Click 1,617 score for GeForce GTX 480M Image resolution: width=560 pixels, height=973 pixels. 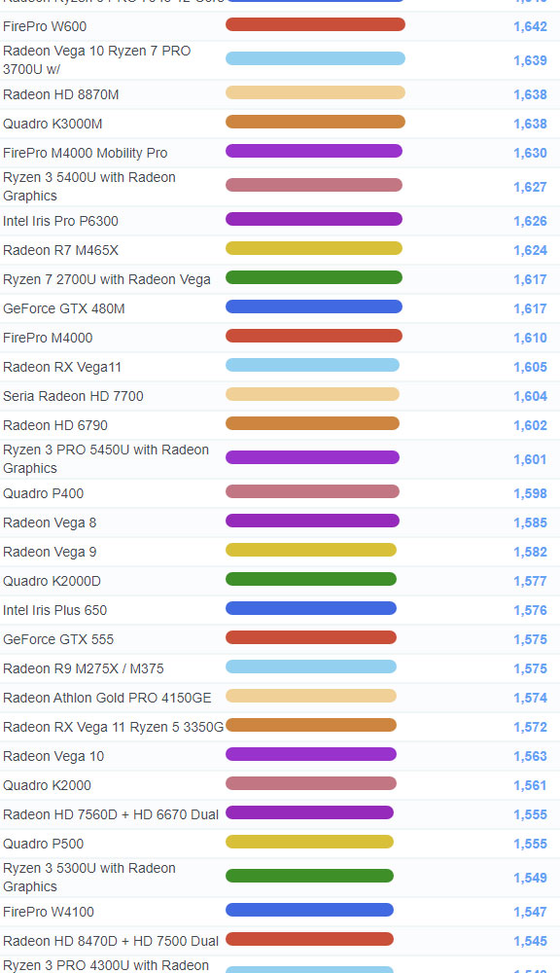(530, 309)
